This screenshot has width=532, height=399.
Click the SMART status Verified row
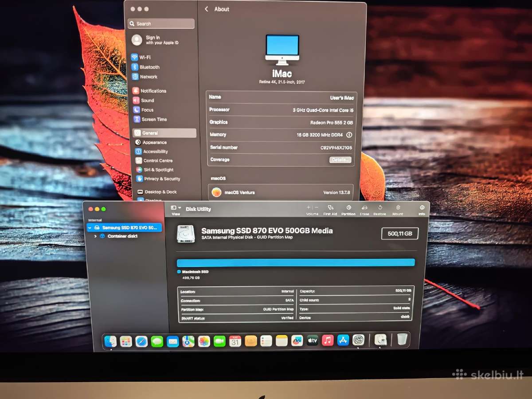point(237,318)
